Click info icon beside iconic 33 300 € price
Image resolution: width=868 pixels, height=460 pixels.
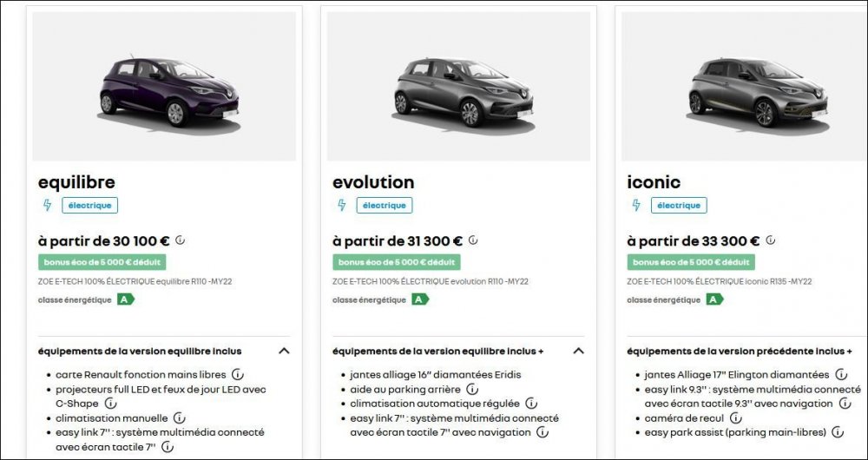[770, 240]
